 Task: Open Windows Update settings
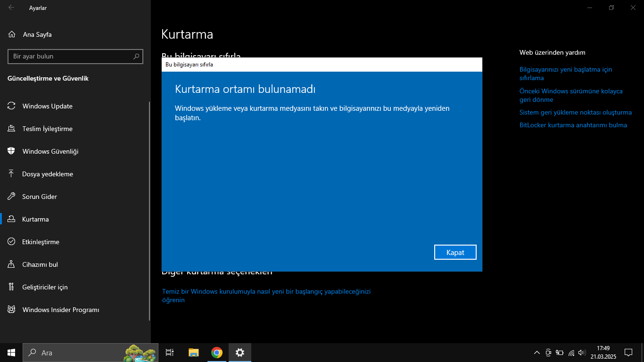tap(74, 106)
